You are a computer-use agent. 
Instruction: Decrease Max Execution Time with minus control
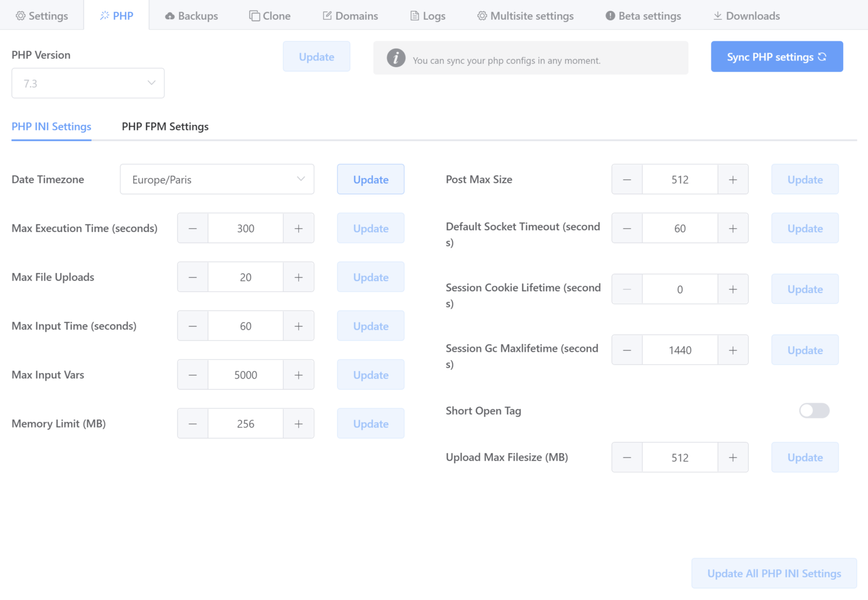point(192,228)
